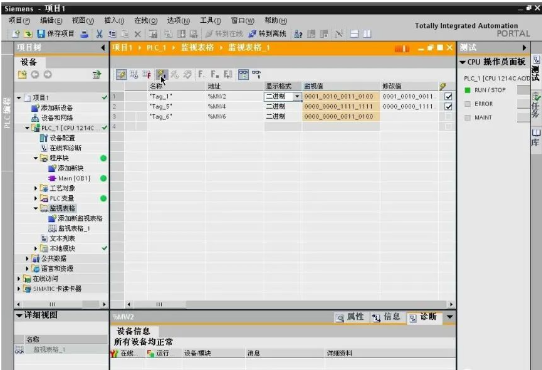The width and height of the screenshot is (542, 370).
Task: Click the 转到离线 button
Action: tap(268, 34)
